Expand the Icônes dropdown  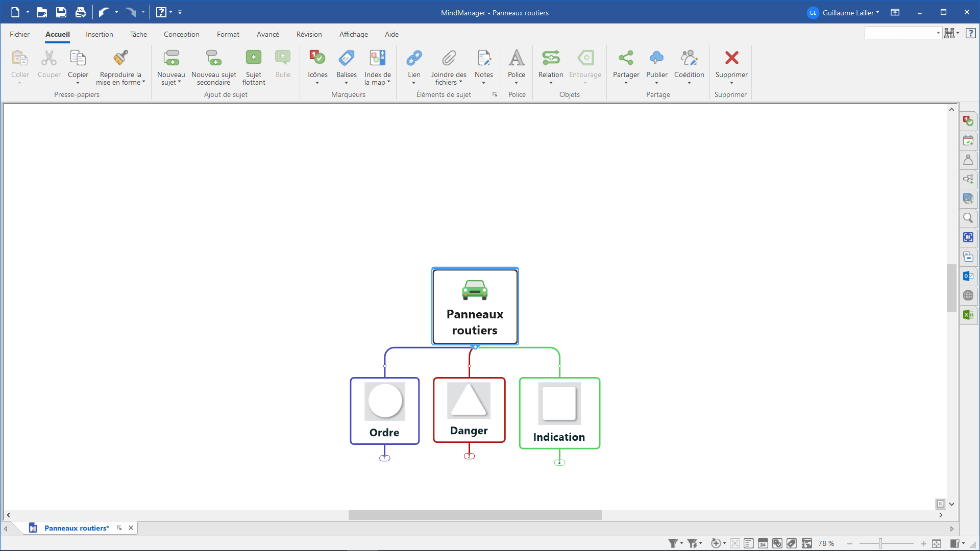click(317, 83)
